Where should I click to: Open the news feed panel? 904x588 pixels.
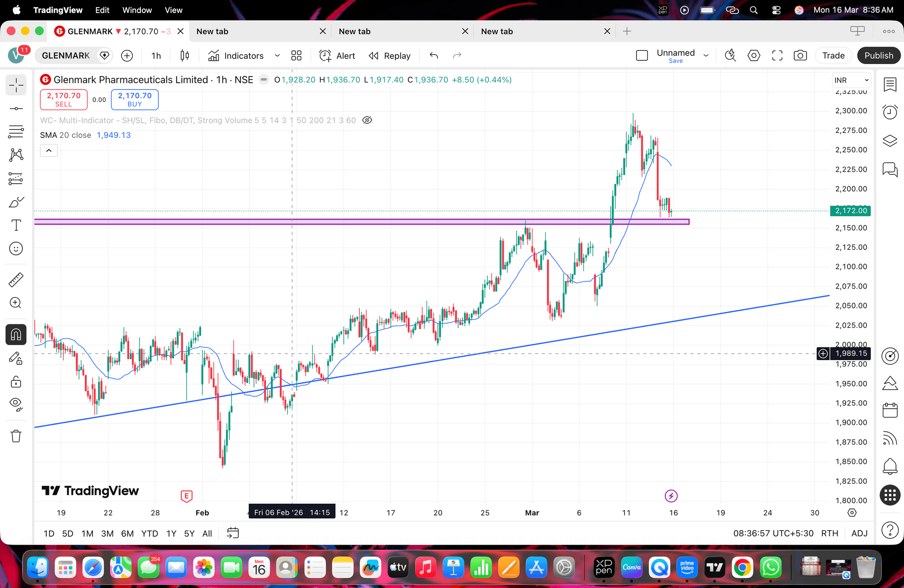click(890, 438)
